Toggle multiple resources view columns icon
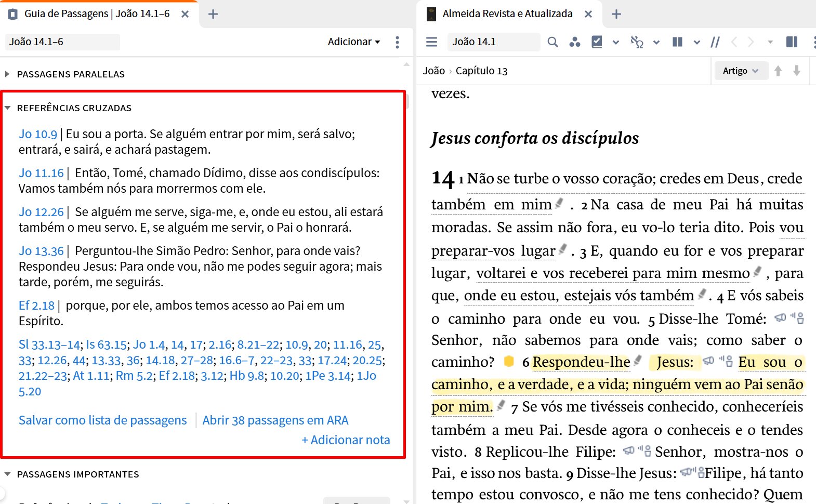 click(677, 42)
